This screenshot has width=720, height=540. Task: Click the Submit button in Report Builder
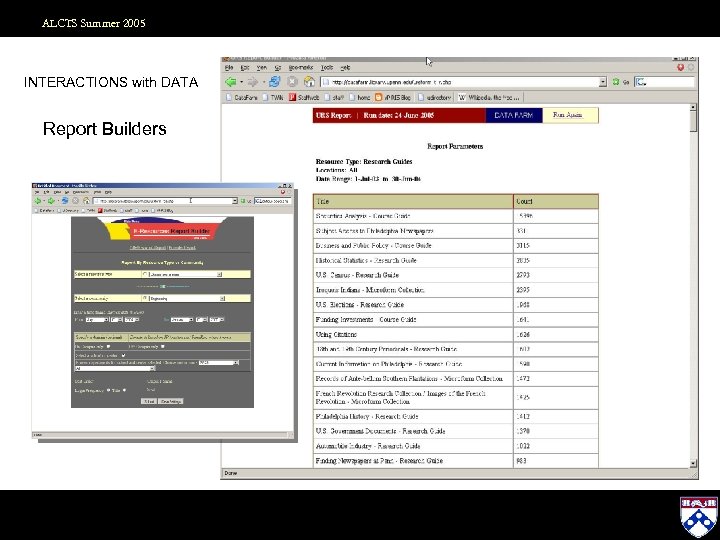click(149, 401)
